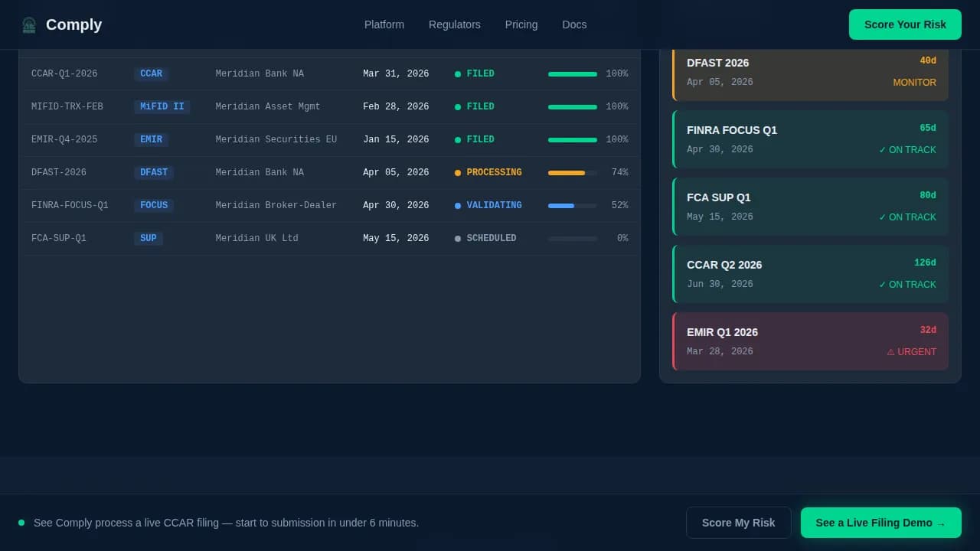This screenshot has width=980, height=551.
Task: Click the 100% progress bar for MIFID-TRX-FEB
Action: pyautogui.click(x=573, y=107)
